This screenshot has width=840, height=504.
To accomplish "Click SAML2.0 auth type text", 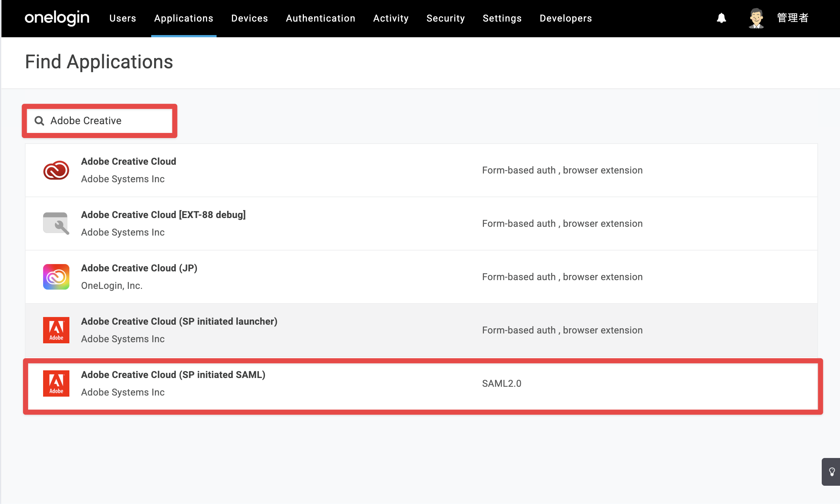I will 502,383.
